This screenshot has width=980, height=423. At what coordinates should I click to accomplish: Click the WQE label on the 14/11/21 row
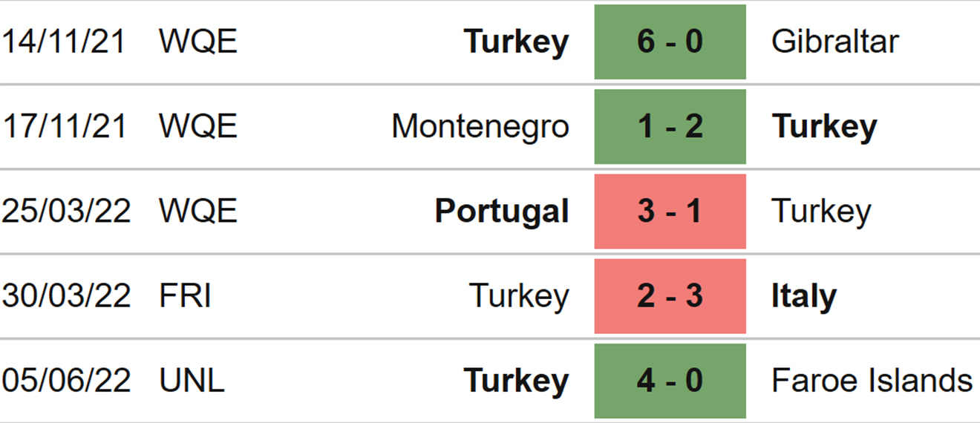click(198, 42)
